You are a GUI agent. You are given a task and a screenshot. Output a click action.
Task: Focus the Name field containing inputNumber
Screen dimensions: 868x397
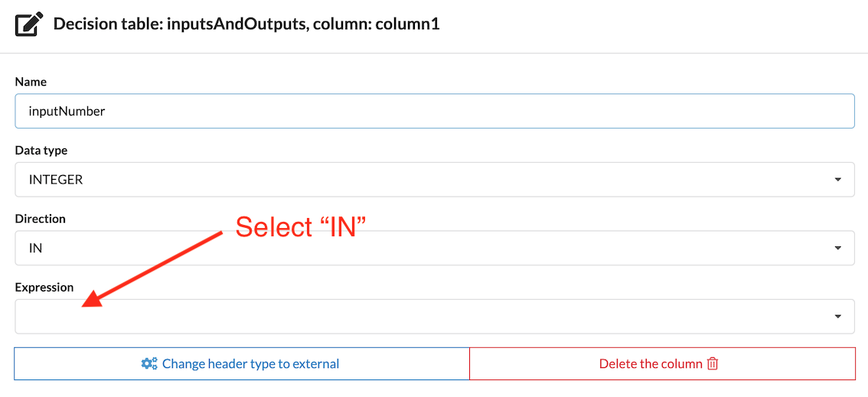click(x=434, y=111)
